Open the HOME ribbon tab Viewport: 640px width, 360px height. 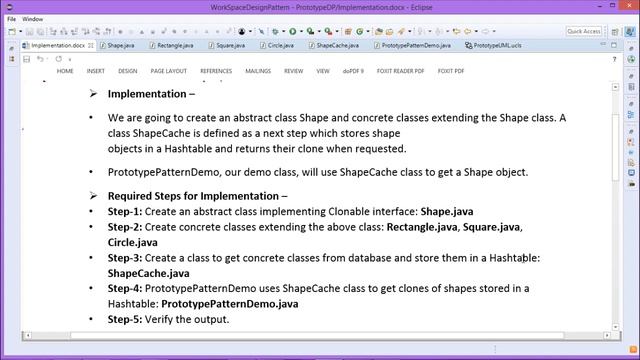(x=65, y=71)
